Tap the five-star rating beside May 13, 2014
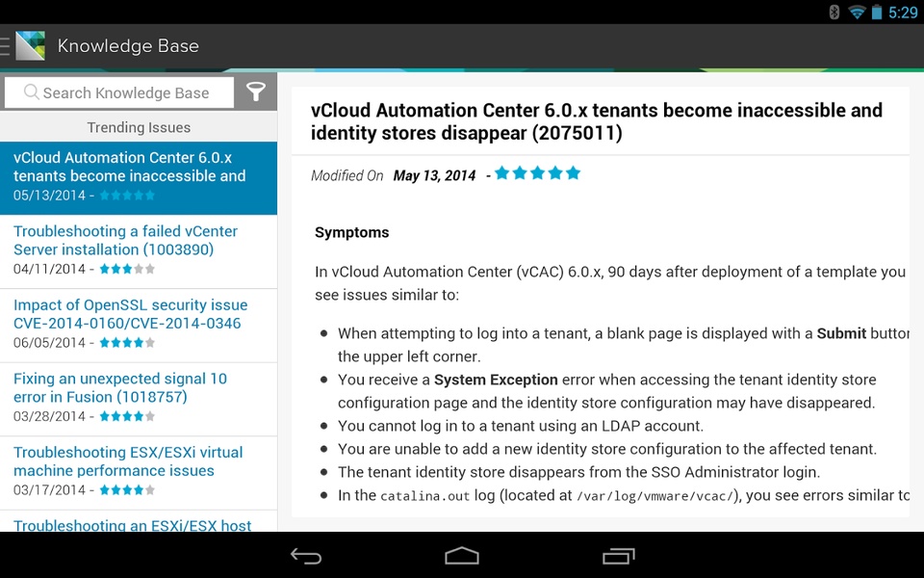The width and height of the screenshot is (924, 578). click(537, 173)
